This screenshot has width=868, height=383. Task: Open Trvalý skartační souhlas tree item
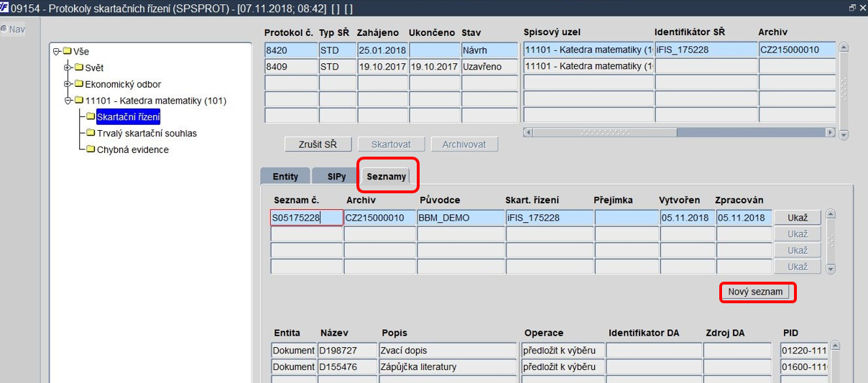147,133
